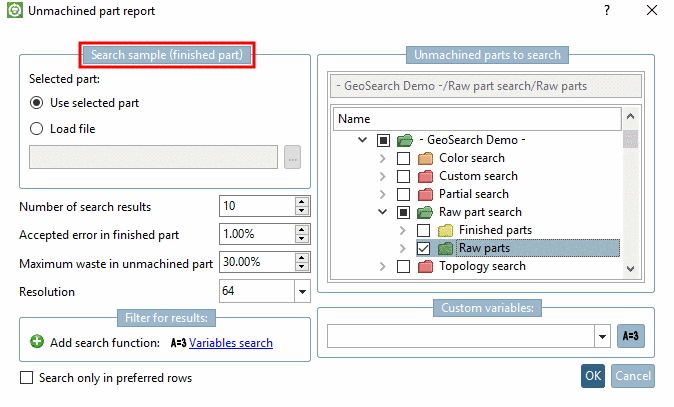Select the Color search tree row
The height and width of the screenshot is (407, 674).
pos(472,158)
